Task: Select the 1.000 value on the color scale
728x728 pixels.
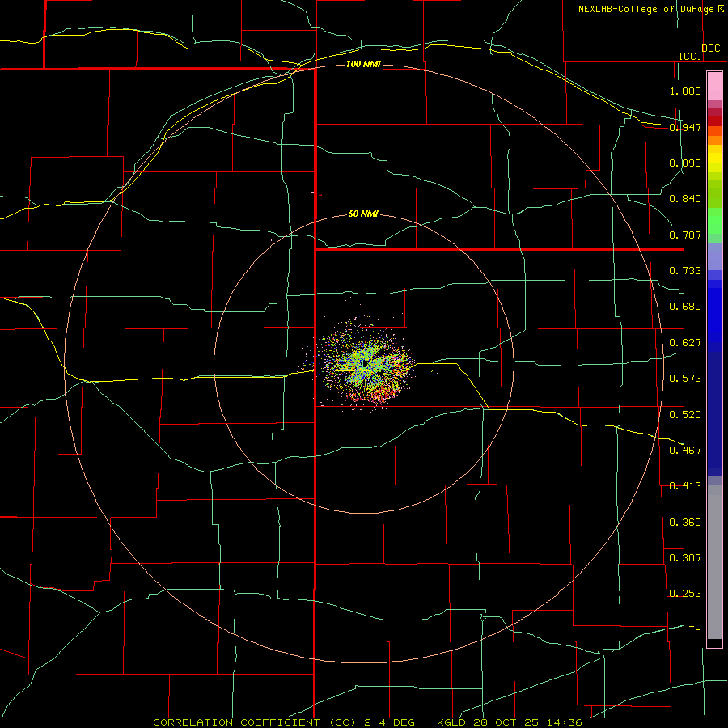Action: pos(685,91)
